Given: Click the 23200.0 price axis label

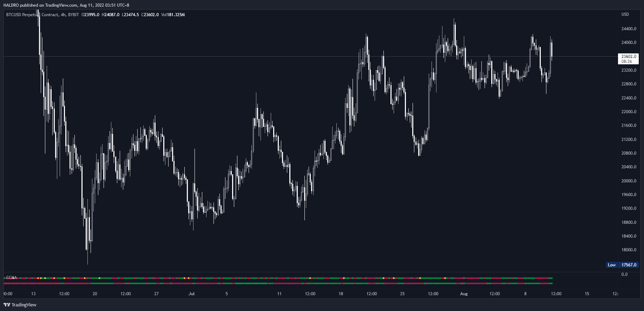Looking at the screenshot, I should point(629,70).
